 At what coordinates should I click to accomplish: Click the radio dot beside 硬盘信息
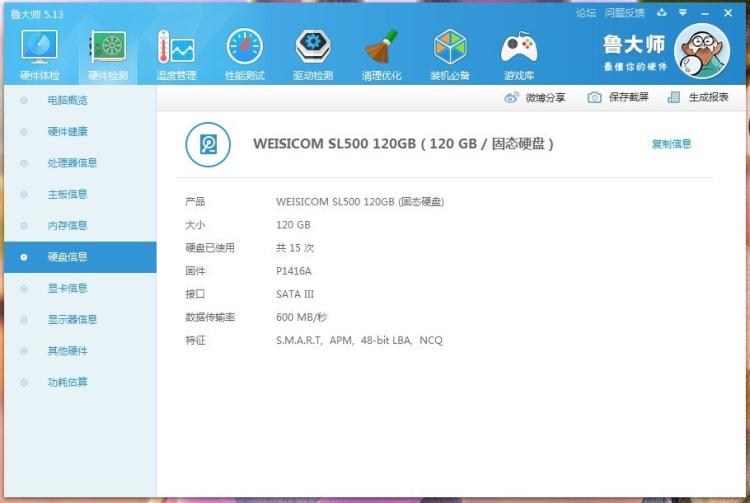[24, 257]
